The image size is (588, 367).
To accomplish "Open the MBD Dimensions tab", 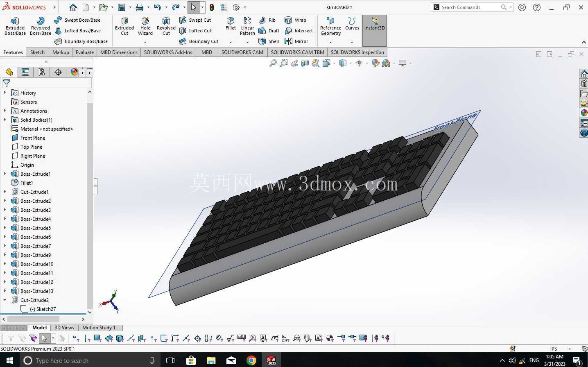I will pos(119,52).
